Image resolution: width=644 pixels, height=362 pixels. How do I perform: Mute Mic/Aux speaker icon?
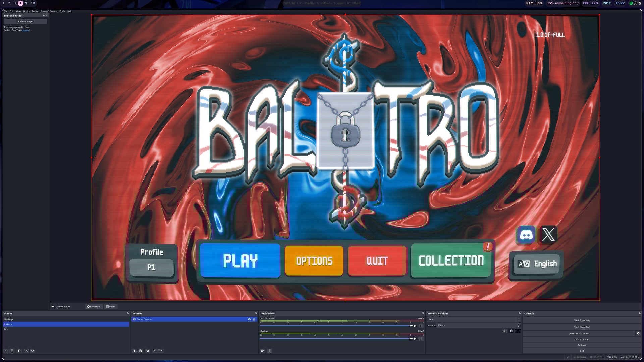tap(415, 339)
